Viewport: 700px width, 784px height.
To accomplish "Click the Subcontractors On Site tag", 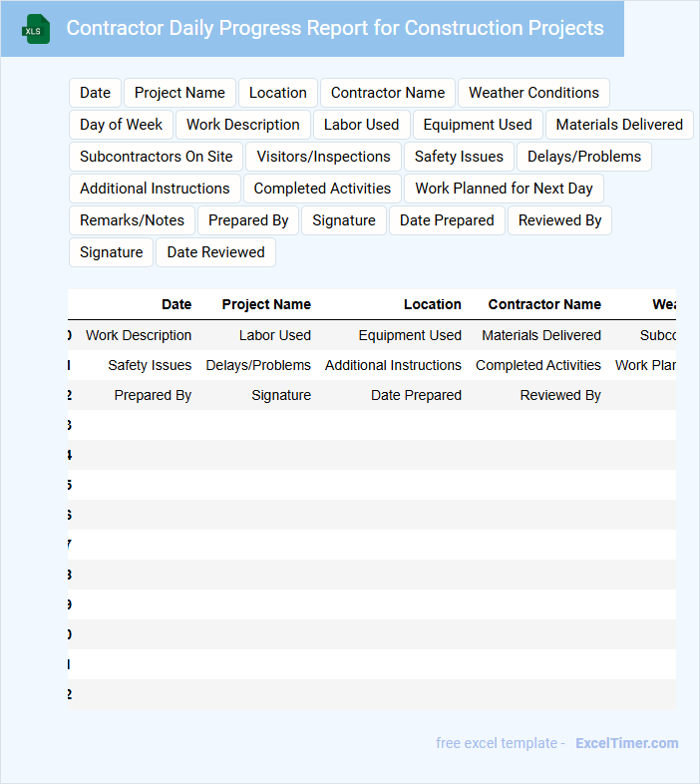I will pyautogui.click(x=156, y=157).
